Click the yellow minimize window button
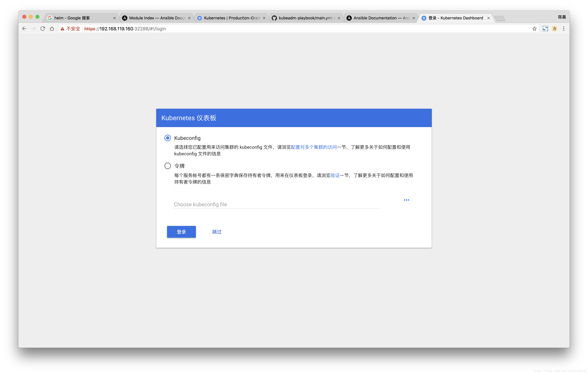The image size is (588, 374). pyautogui.click(x=31, y=17)
